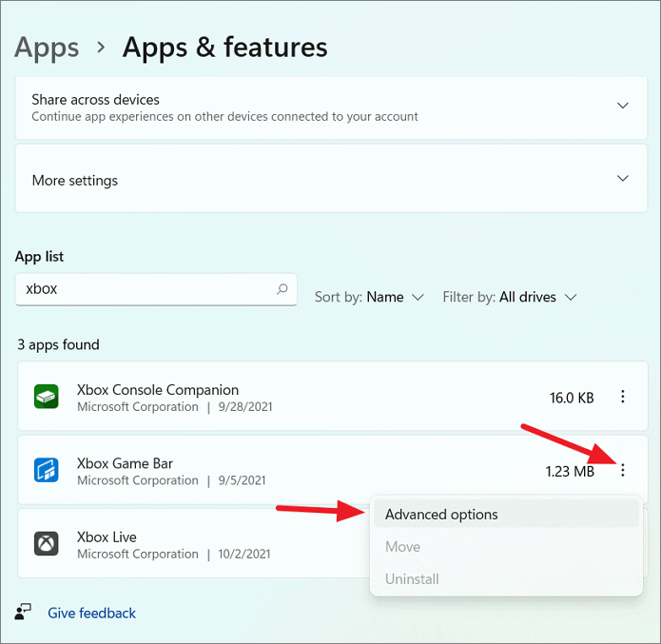Viewport: 661px width, 644px height.
Task: Choose Advanced options from menu
Action: [506, 515]
